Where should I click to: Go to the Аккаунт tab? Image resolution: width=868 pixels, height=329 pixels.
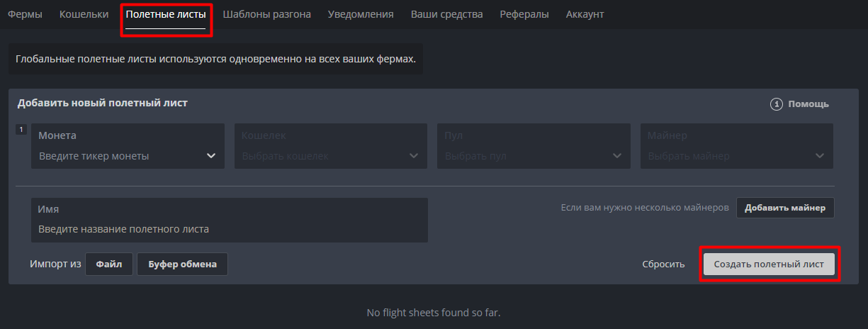[585, 14]
